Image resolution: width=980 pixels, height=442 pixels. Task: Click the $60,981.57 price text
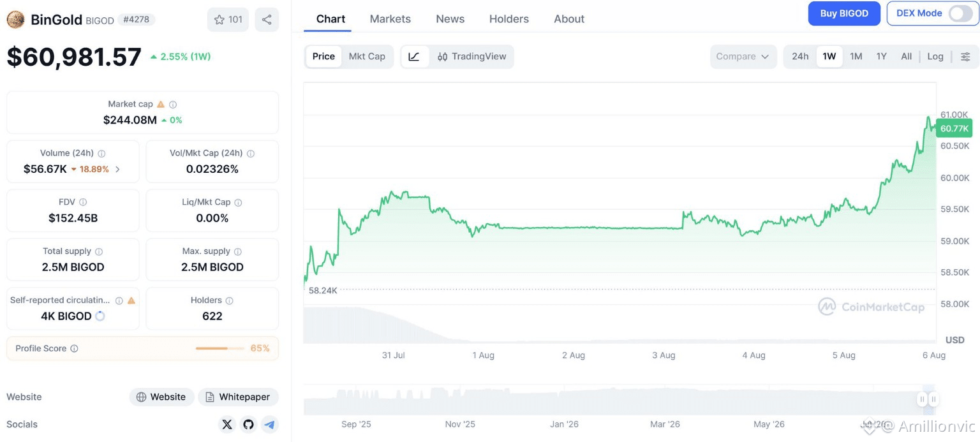click(x=74, y=57)
